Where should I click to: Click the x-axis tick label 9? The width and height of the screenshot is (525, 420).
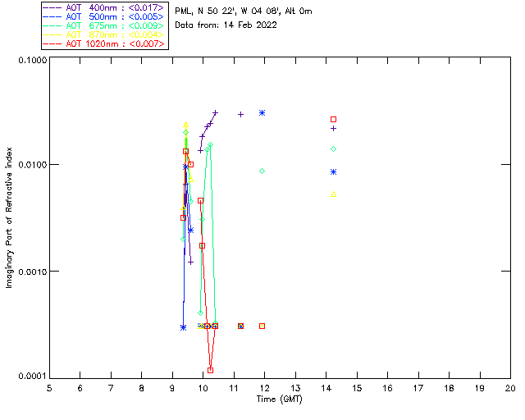click(x=172, y=388)
